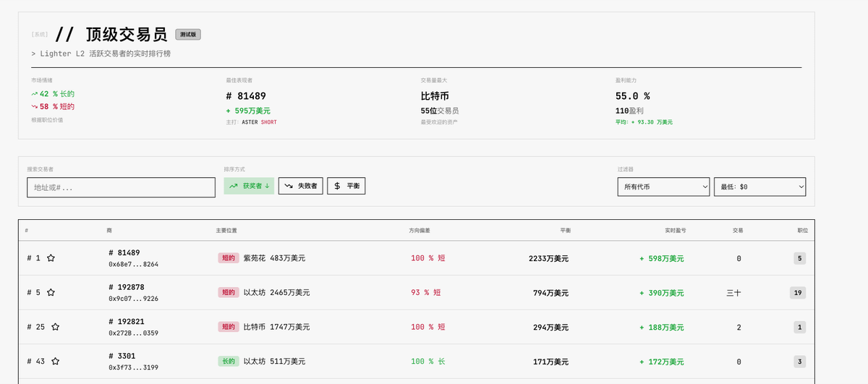Click the red 短的 tag for 以太坊

point(229,293)
